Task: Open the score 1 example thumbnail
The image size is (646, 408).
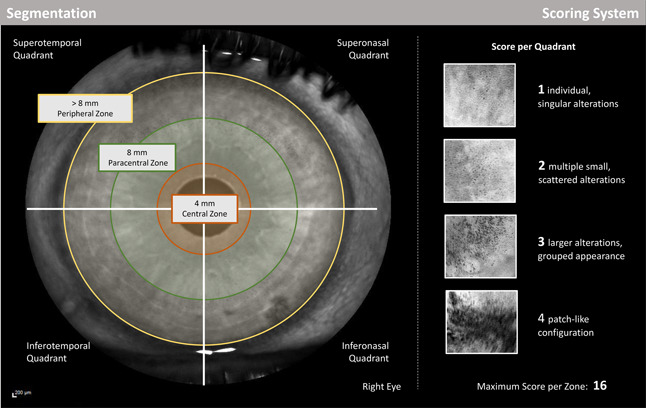Action: (480, 95)
